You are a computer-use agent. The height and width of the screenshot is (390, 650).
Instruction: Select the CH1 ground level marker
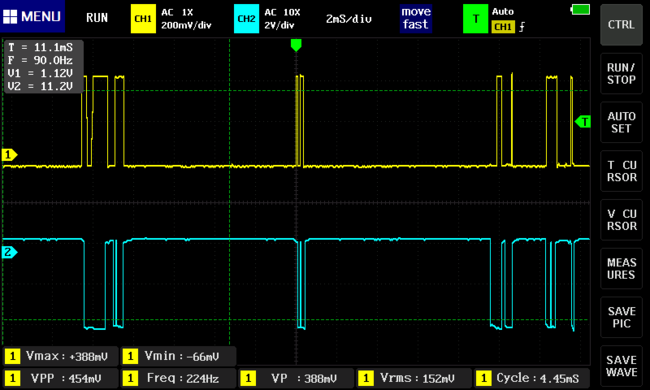click(x=9, y=155)
